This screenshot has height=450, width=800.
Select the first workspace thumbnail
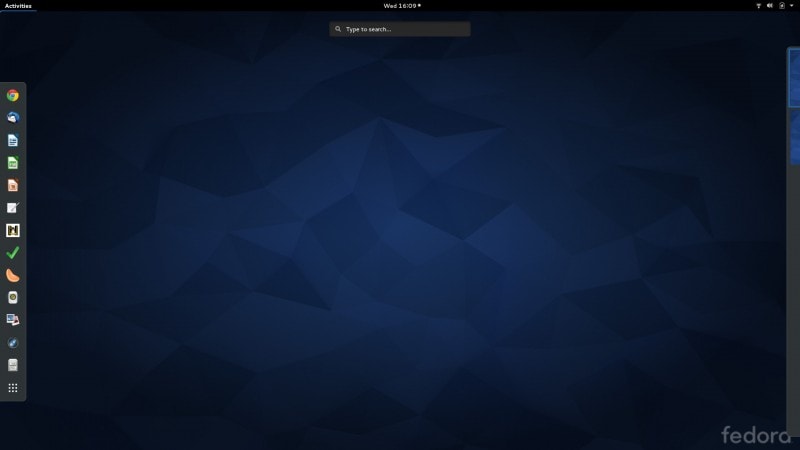tap(794, 78)
